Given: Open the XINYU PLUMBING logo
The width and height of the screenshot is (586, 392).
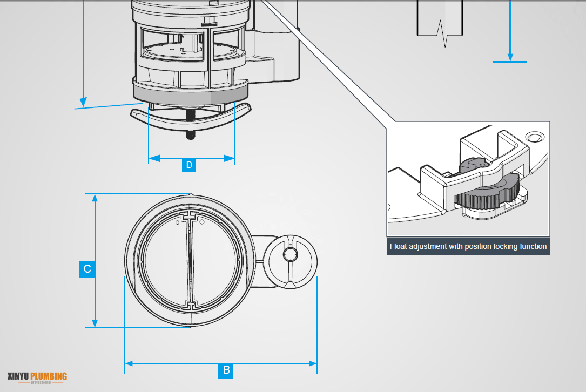Looking at the screenshot, I should (37, 377).
